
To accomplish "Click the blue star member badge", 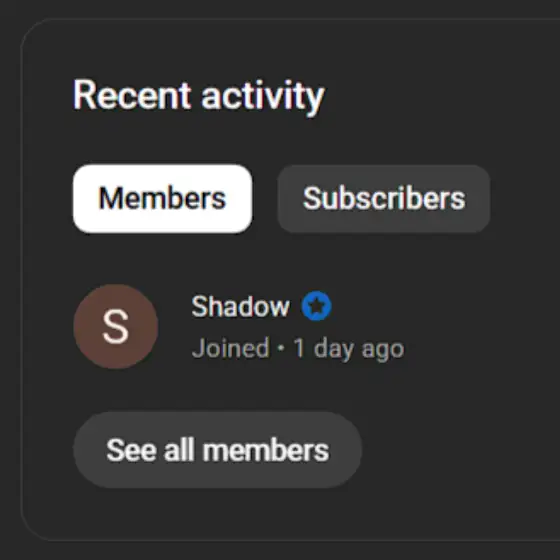I will point(316,306).
